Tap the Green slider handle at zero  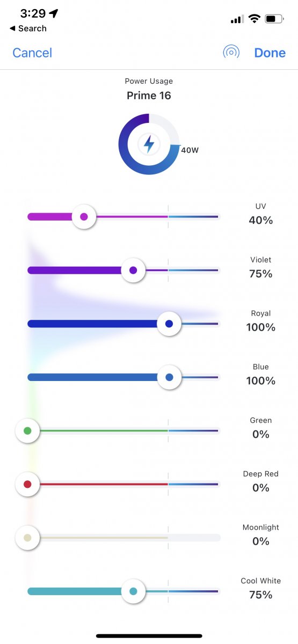click(x=27, y=430)
